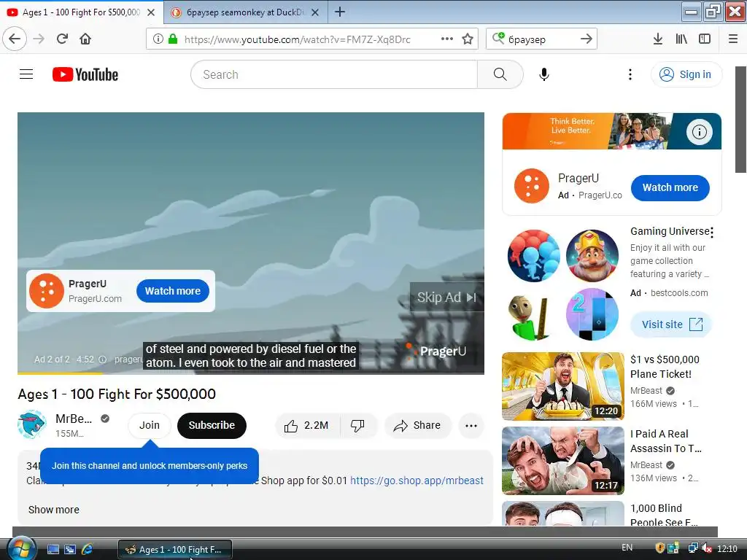Click Watch more in the video ad overlay
Image resolution: width=747 pixels, height=560 pixels.
(x=172, y=291)
